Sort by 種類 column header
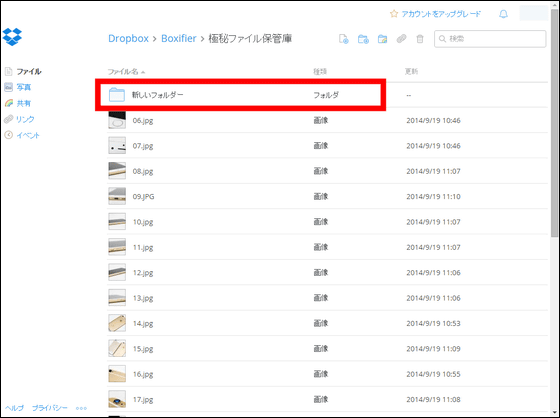This screenshot has width=560, height=418. coord(320,71)
